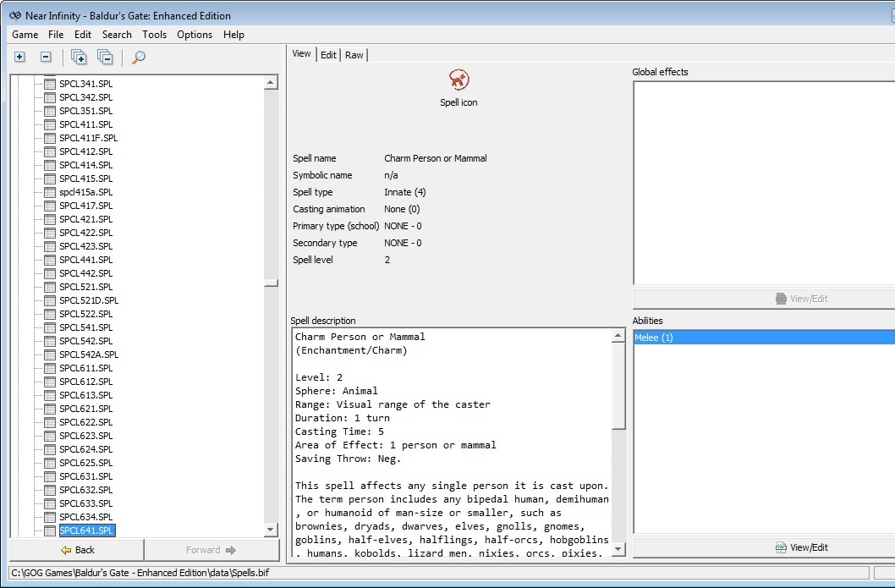Viewport: 895px width, 588px height.
Task: Select Melee (1) in Abilities list
Action: pos(654,338)
